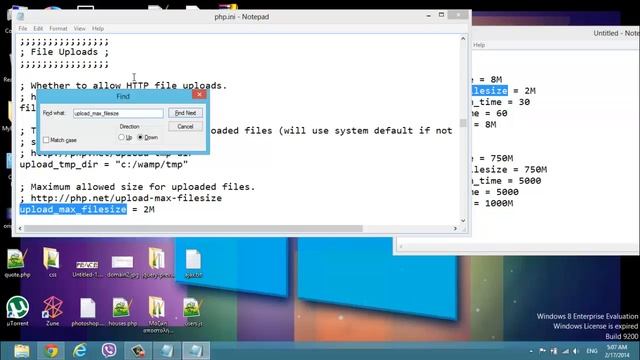Click '= 1000M' line in Untitled Notepad
Screen dimensions: 640x360
point(493,203)
